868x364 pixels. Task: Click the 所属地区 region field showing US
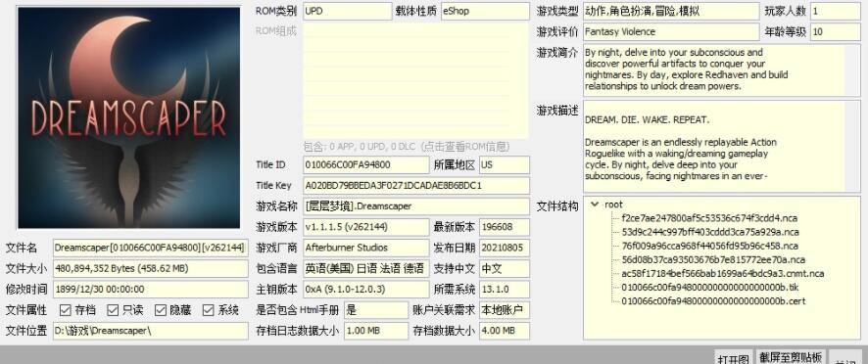(x=505, y=164)
